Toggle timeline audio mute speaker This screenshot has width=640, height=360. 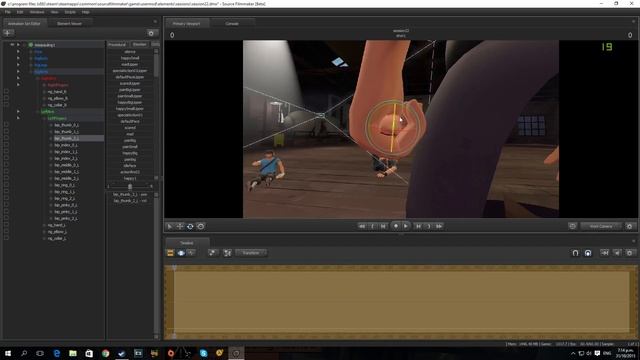(617, 253)
